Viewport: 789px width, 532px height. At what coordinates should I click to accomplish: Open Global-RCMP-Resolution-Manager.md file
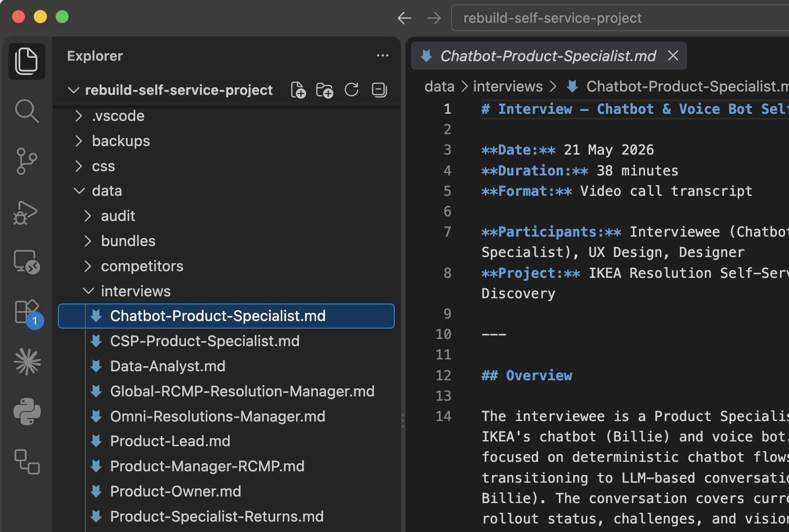[x=226, y=391]
